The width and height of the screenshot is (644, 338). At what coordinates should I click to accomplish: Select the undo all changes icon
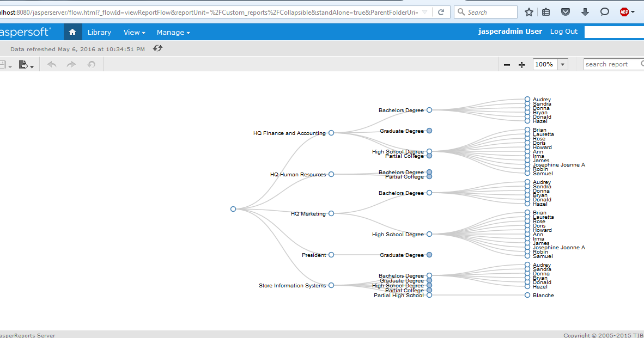click(x=90, y=64)
